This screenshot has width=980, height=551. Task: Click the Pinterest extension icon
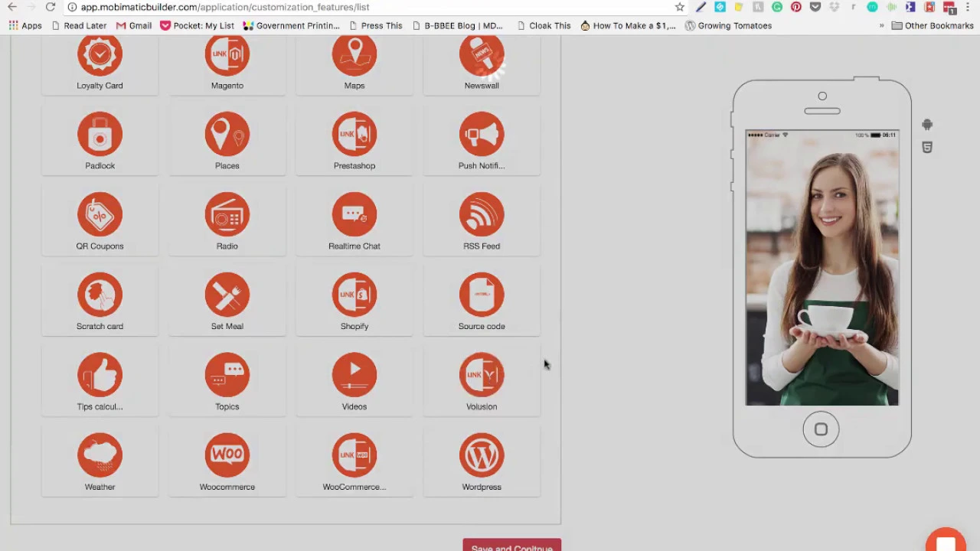796,7
